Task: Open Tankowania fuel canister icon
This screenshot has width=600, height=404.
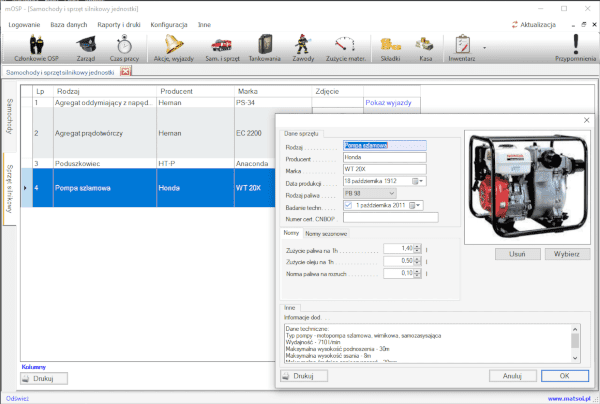Action: click(265, 47)
